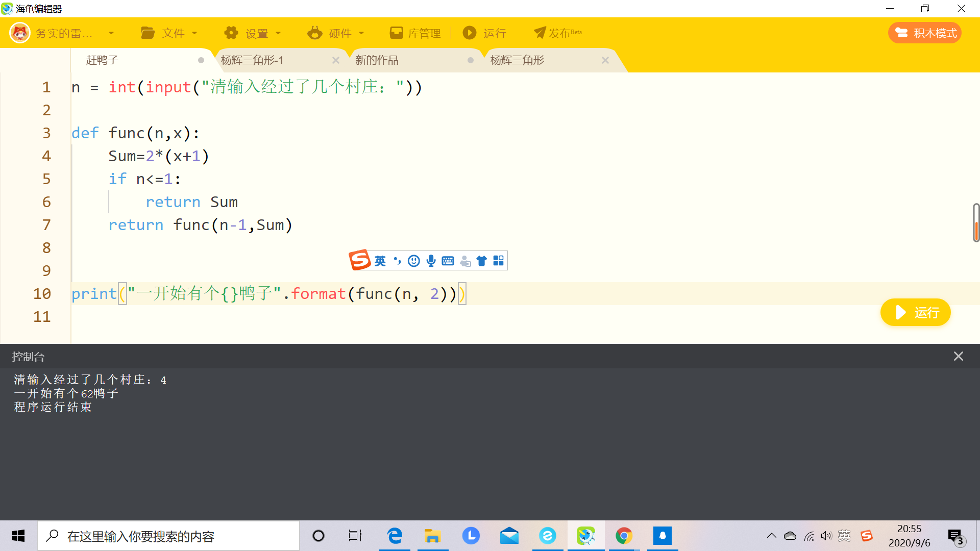This screenshot has width=980, height=551.
Task: Open Google Chrome from taskbar
Action: 624,536
